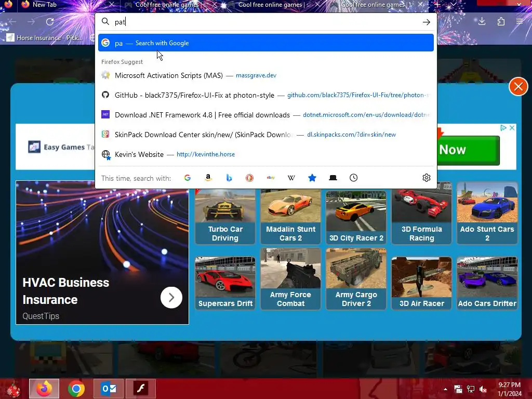This screenshot has height=399, width=532.
Task: Open Outlook from the taskbar
Action: point(109,389)
